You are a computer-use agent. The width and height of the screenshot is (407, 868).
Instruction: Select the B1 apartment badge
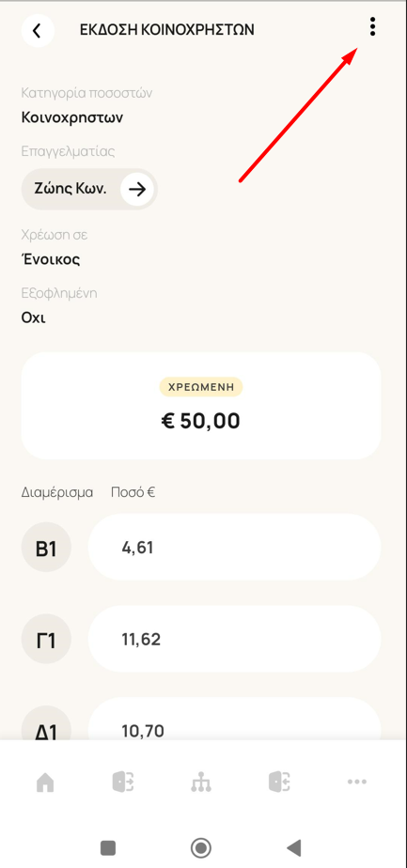pyautogui.click(x=46, y=548)
